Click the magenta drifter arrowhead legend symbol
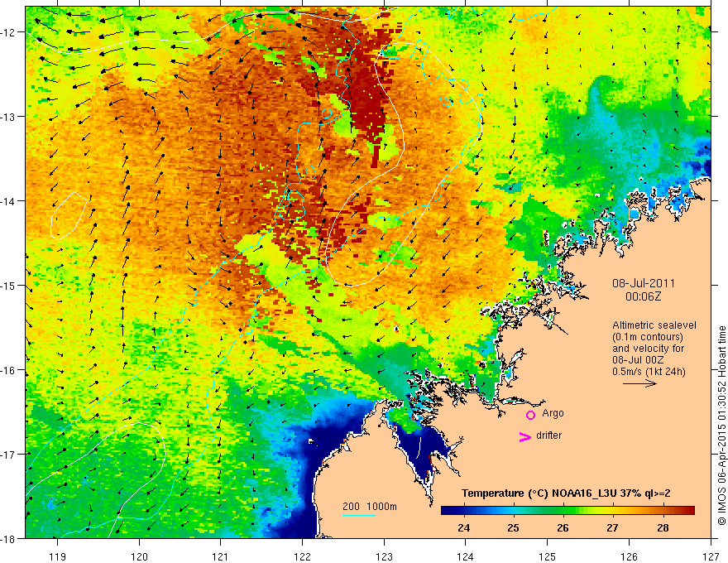728x563 pixels. point(525,436)
